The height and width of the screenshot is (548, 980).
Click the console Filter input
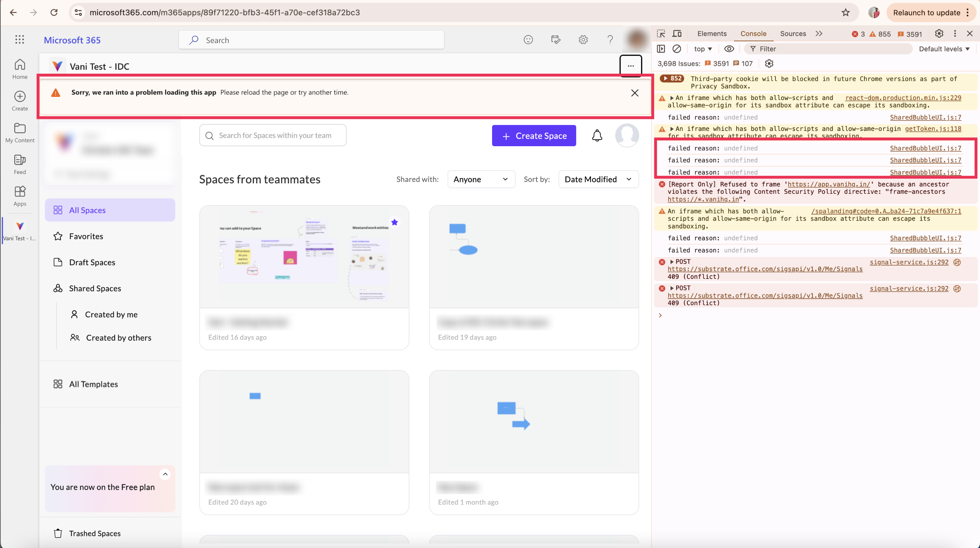pyautogui.click(x=828, y=49)
